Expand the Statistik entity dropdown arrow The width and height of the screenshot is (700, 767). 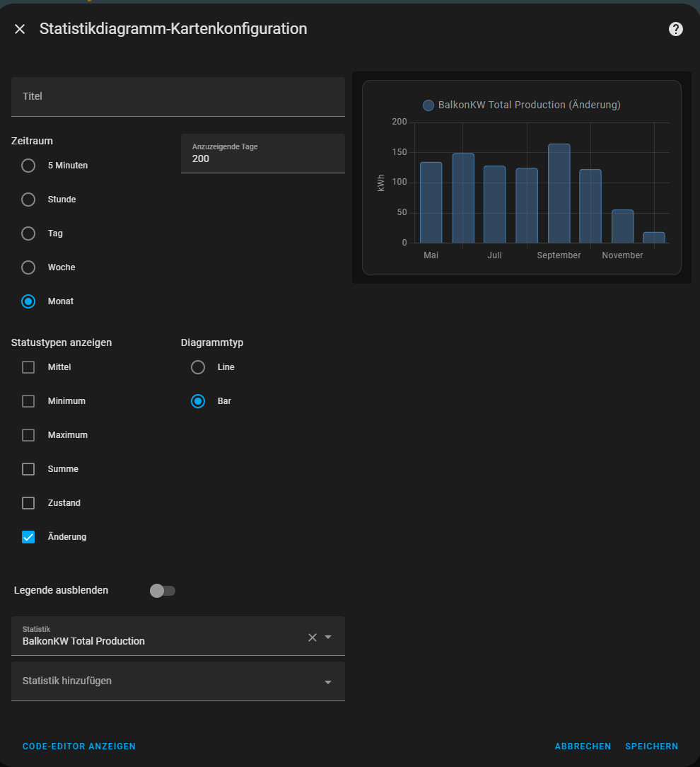328,638
